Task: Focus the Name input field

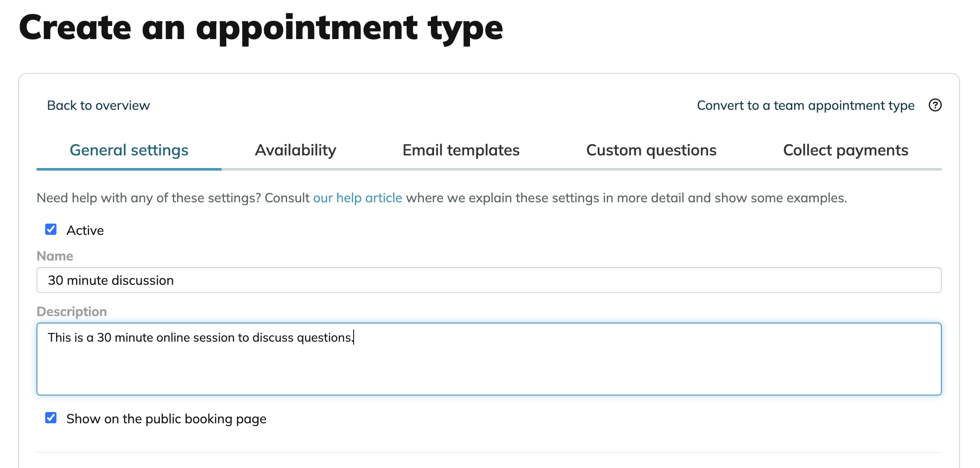Action: pos(489,280)
